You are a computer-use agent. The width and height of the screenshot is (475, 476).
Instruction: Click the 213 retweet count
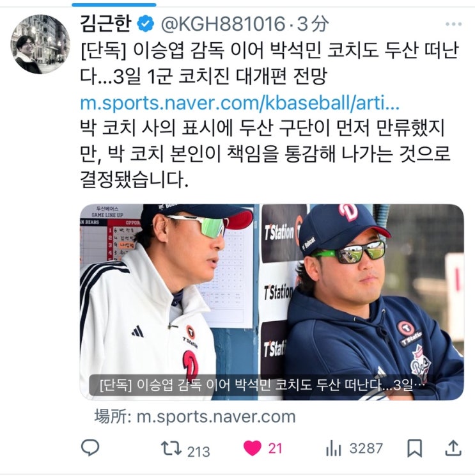(198, 452)
